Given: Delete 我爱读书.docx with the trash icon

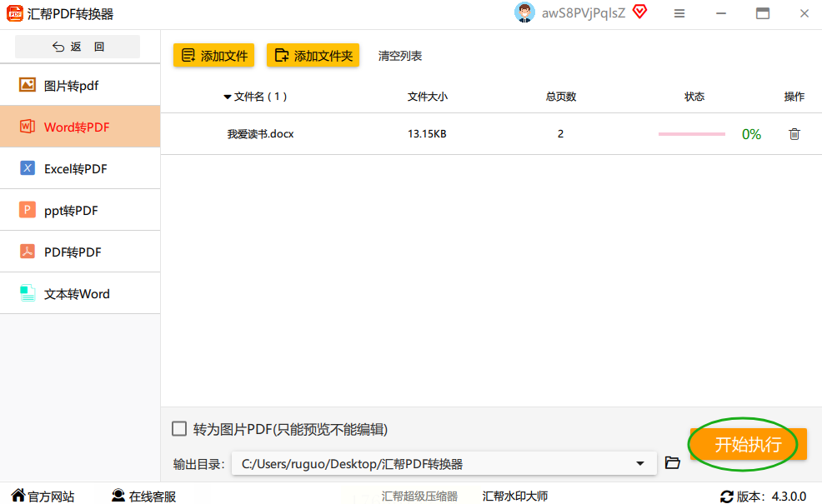Looking at the screenshot, I should point(794,134).
